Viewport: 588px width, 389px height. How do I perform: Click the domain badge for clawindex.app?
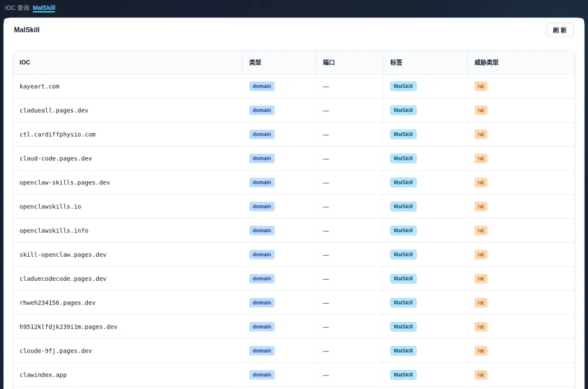tap(262, 374)
